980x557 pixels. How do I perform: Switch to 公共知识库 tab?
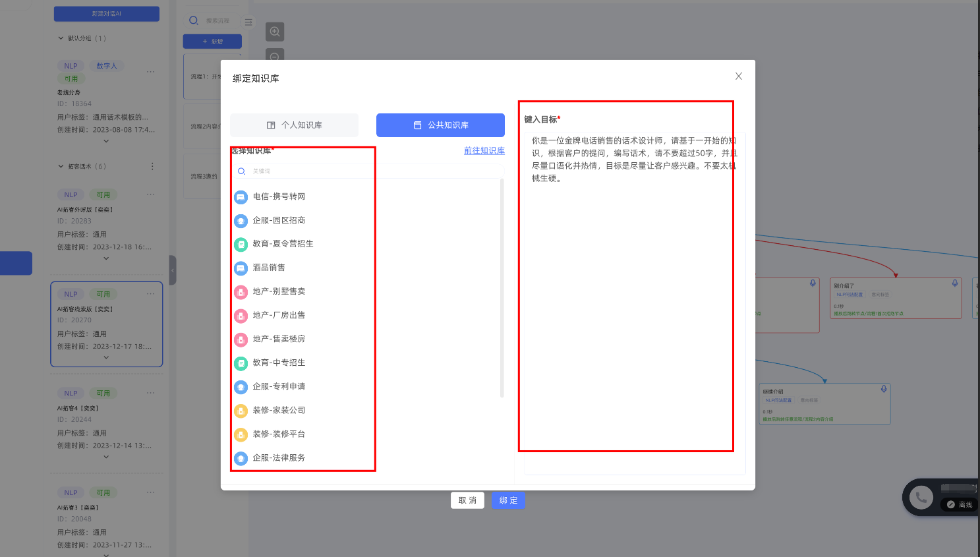point(440,125)
